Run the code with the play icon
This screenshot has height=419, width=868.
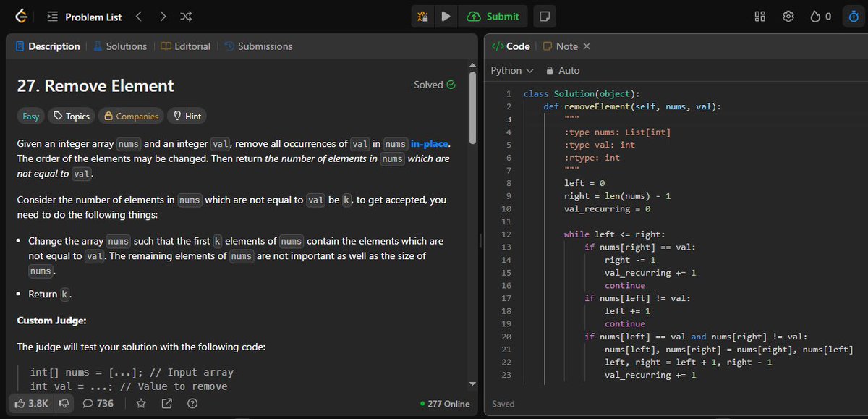tap(446, 16)
